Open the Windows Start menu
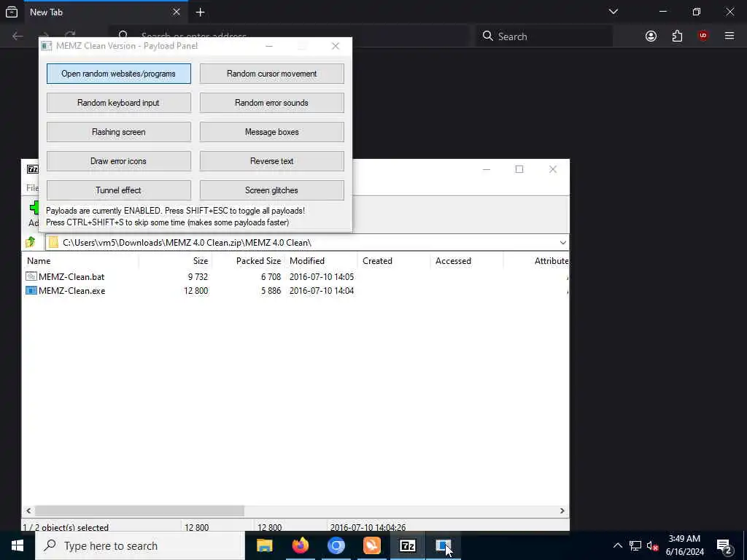 click(x=18, y=545)
